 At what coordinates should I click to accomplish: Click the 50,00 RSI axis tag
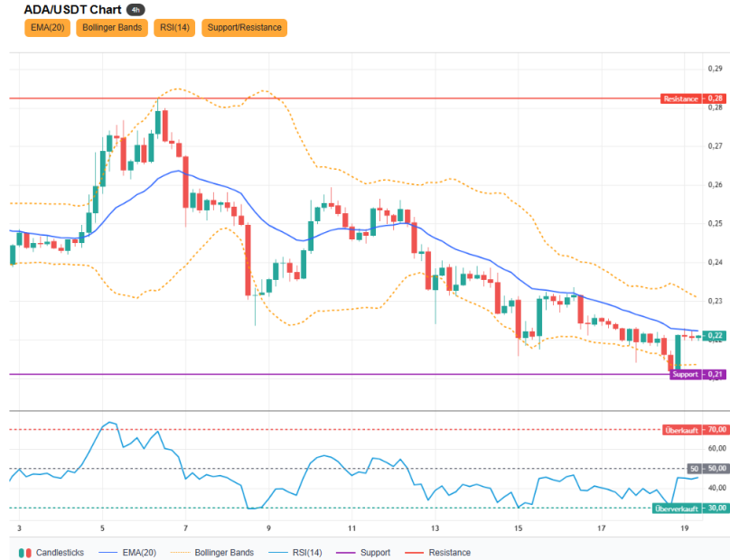[x=716, y=469]
